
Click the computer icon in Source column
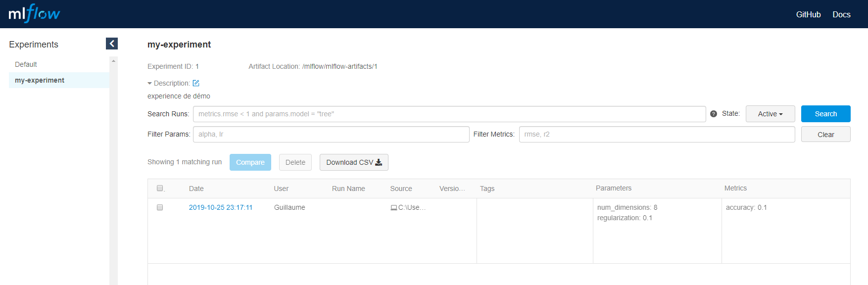pos(393,208)
